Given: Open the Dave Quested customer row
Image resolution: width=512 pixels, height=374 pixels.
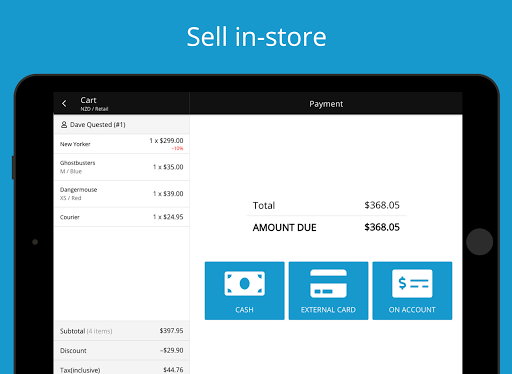Looking at the screenshot, I should (122, 125).
